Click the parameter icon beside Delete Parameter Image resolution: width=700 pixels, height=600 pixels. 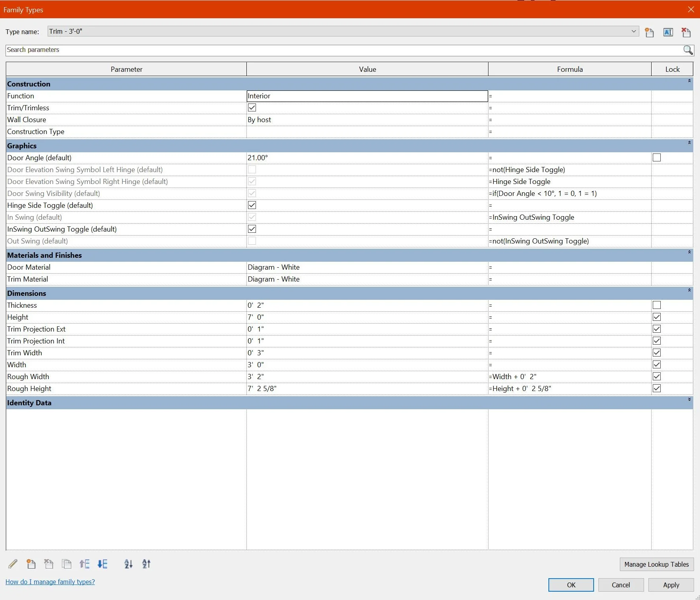[x=67, y=564]
